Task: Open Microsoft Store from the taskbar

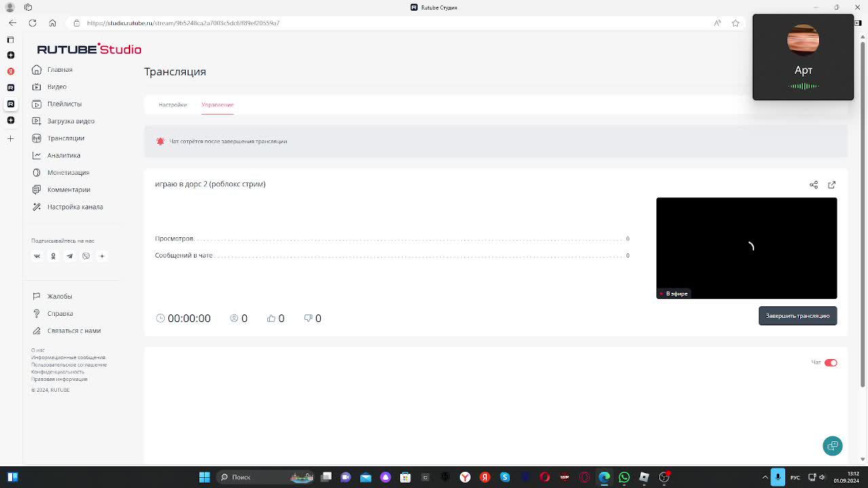Action: point(406,477)
